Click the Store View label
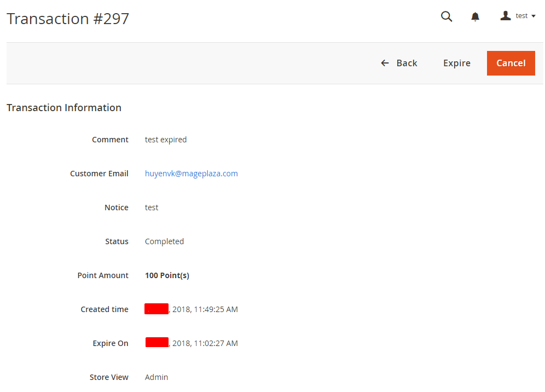Viewport: 545px width, 392px height. (109, 377)
